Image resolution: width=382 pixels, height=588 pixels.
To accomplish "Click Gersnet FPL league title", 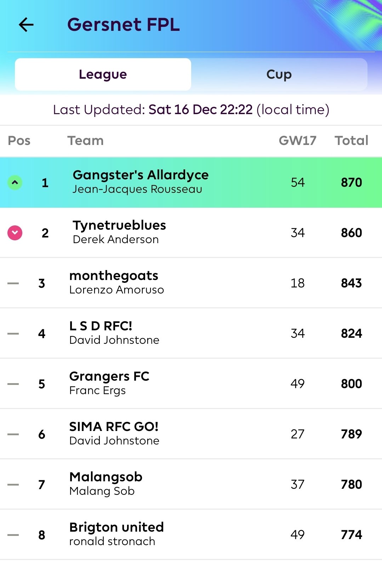I will pyautogui.click(x=124, y=25).
